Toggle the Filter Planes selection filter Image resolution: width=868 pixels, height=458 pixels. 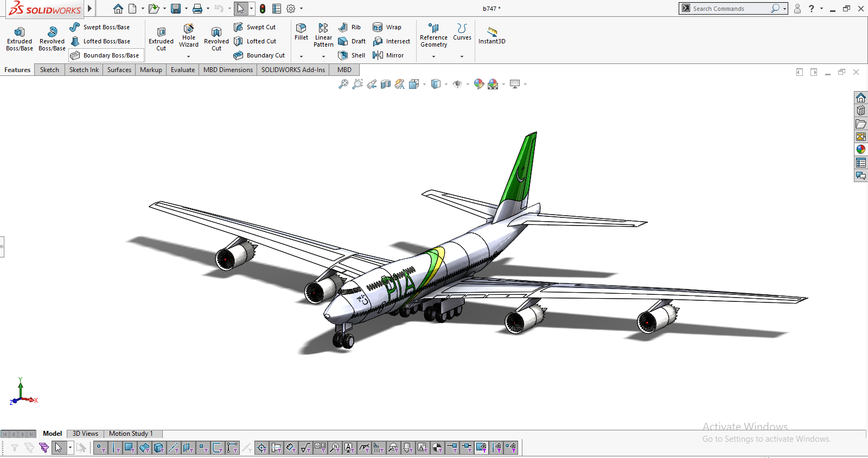(188, 448)
